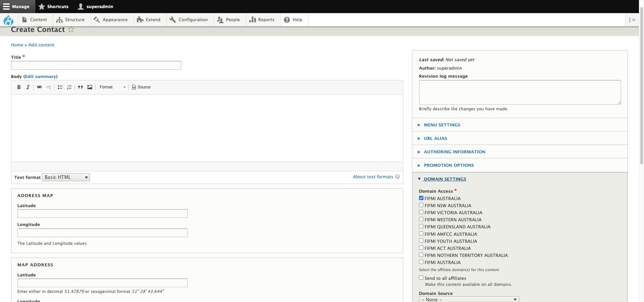
Task: Click the Edit summary link
Action: click(40, 77)
